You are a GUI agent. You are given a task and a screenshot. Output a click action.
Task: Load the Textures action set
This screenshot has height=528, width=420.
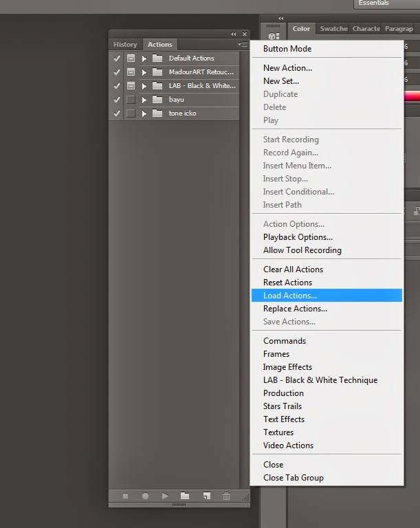click(x=327, y=432)
